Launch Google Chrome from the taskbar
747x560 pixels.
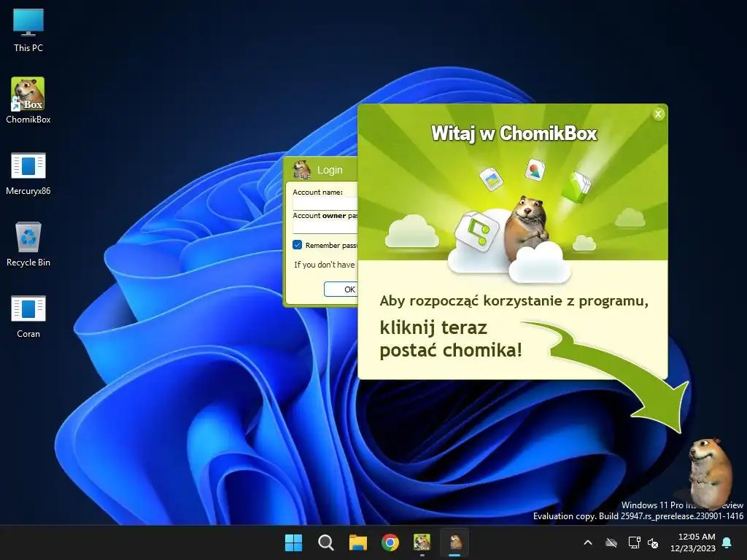pos(390,542)
